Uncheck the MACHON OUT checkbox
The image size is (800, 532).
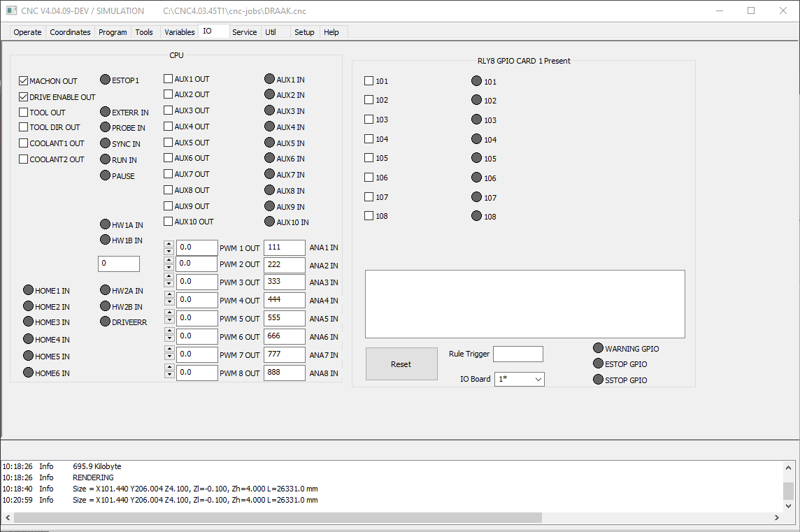coord(23,80)
